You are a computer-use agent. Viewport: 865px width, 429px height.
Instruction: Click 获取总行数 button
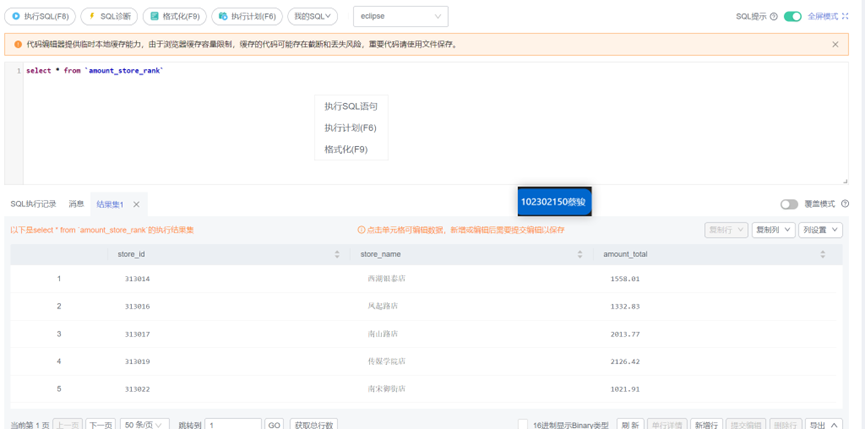pos(313,425)
